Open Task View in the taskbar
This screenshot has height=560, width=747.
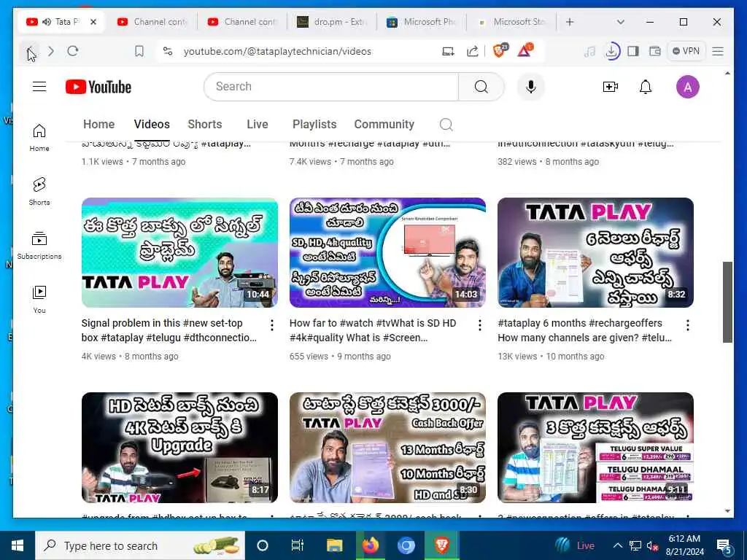(x=298, y=545)
